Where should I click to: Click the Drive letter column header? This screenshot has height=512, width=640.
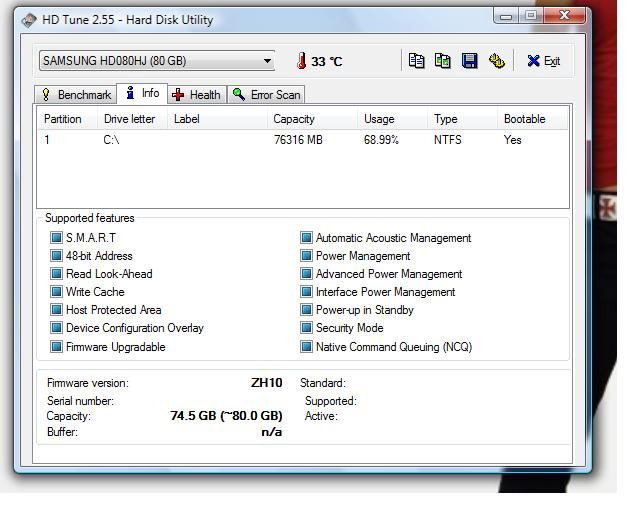point(133,119)
